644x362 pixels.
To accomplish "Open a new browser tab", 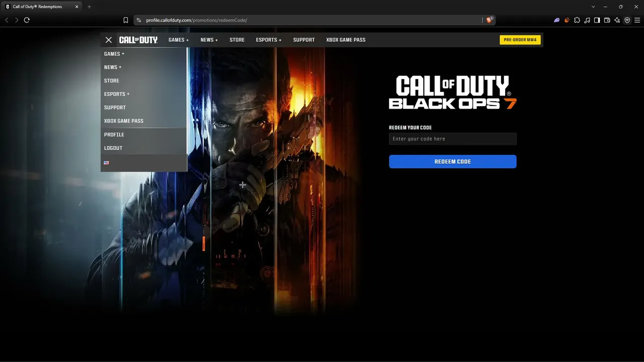I will [x=89, y=7].
